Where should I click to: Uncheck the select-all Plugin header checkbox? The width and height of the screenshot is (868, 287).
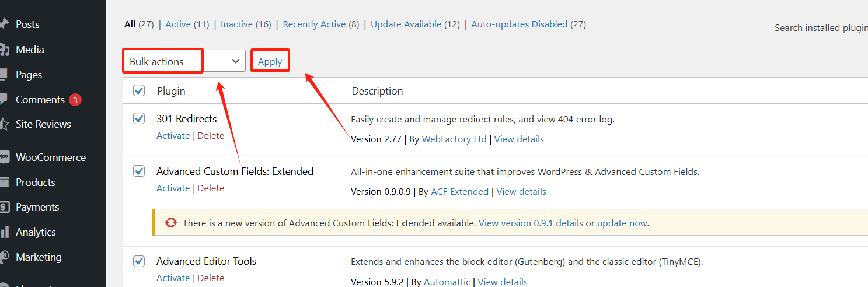click(x=139, y=90)
